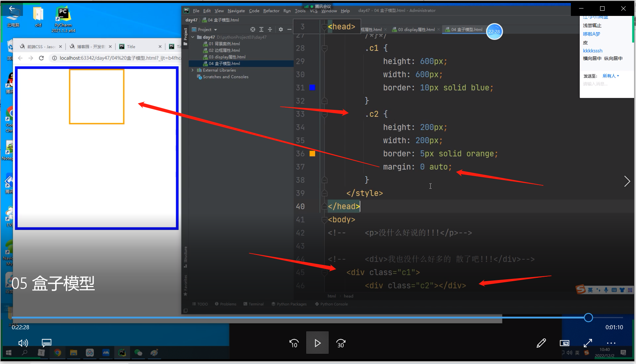Image resolution: width=636 pixels, height=364 pixels.
Task: Select 02 边框属性.html in project tree
Action: click(224, 50)
